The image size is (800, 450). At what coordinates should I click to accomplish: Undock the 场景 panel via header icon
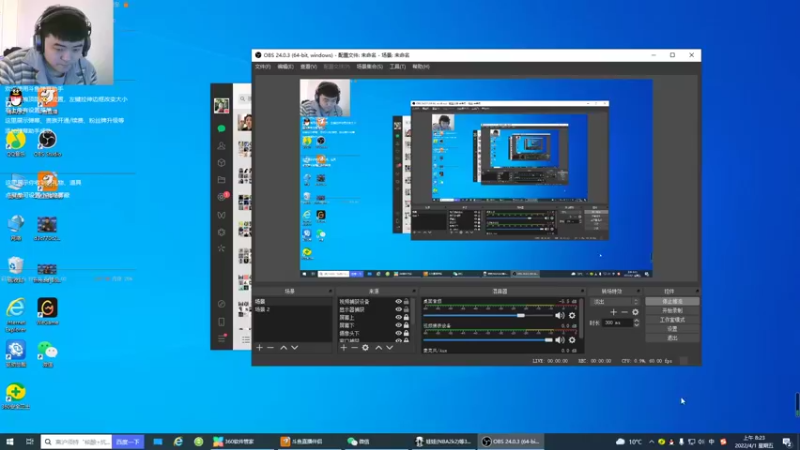coord(330,291)
